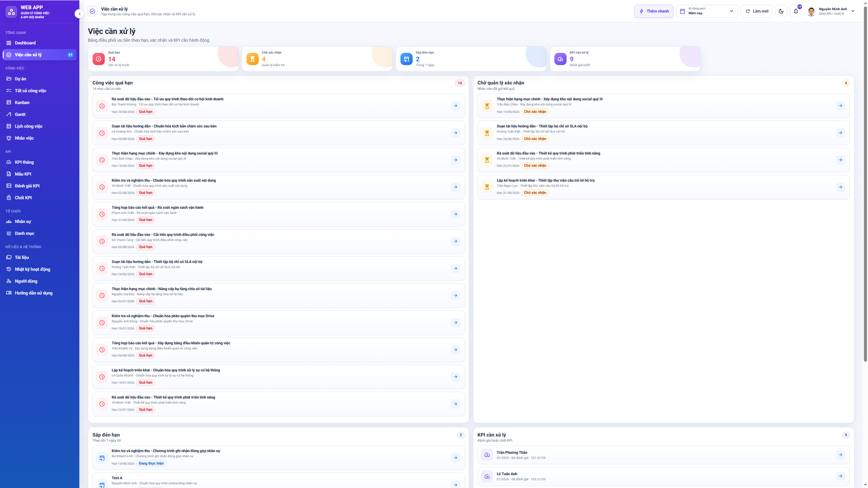Viewport: 868px width, 488px height.
Task: Collapse the sidebar with the chevron button
Action: click(x=79, y=14)
